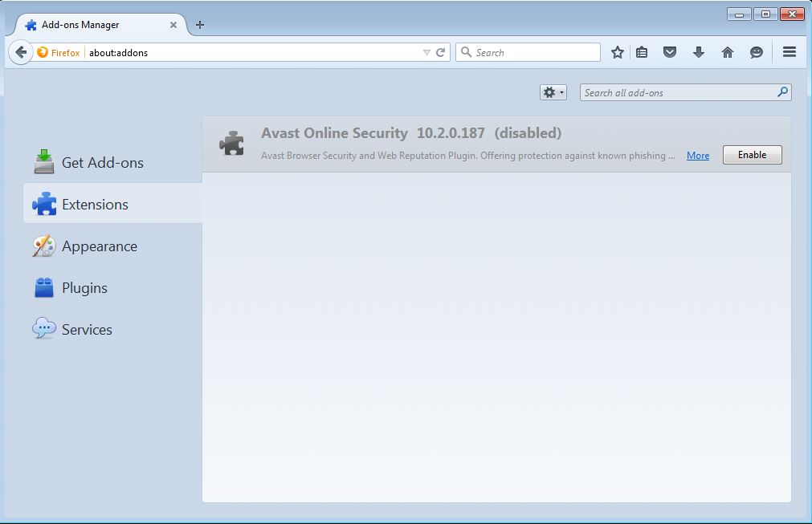Click the Get Add-ons download icon

click(x=44, y=160)
